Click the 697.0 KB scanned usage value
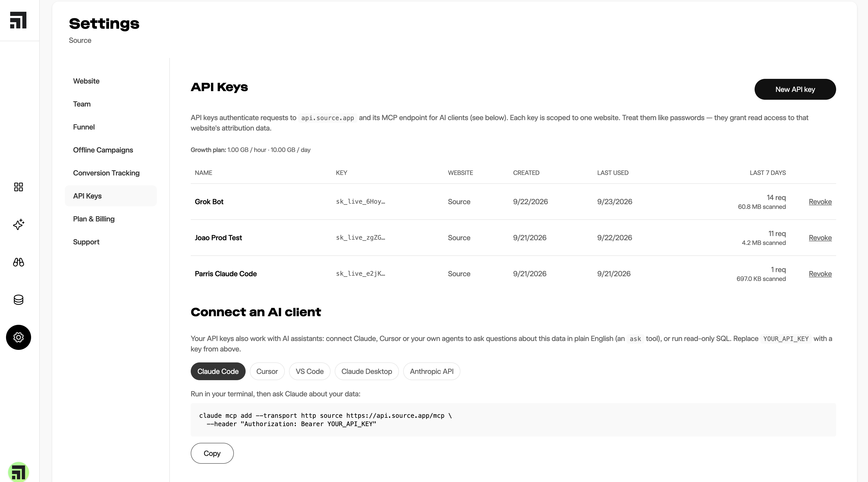This screenshot has height=482, width=868. click(x=761, y=279)
